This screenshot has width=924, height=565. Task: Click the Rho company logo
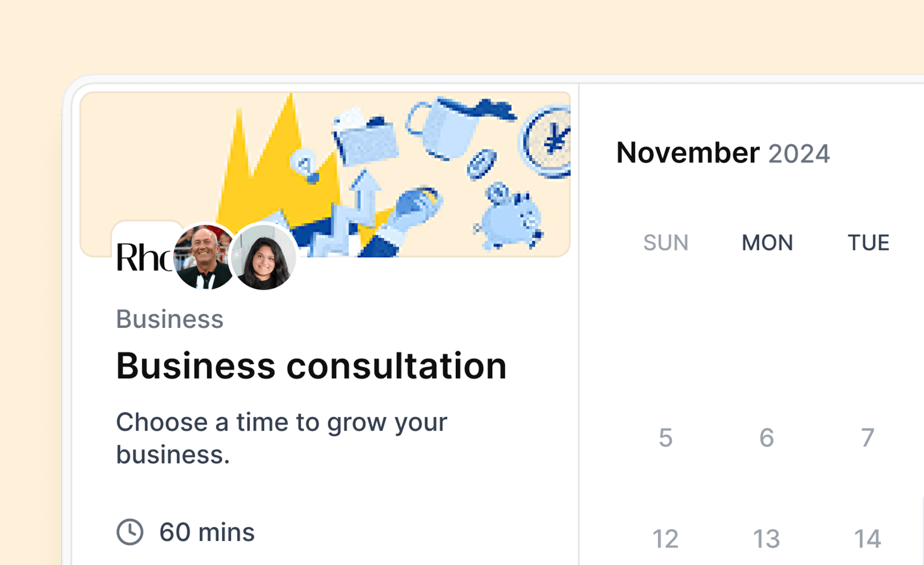pyautogui.click(x=141, y=256)
